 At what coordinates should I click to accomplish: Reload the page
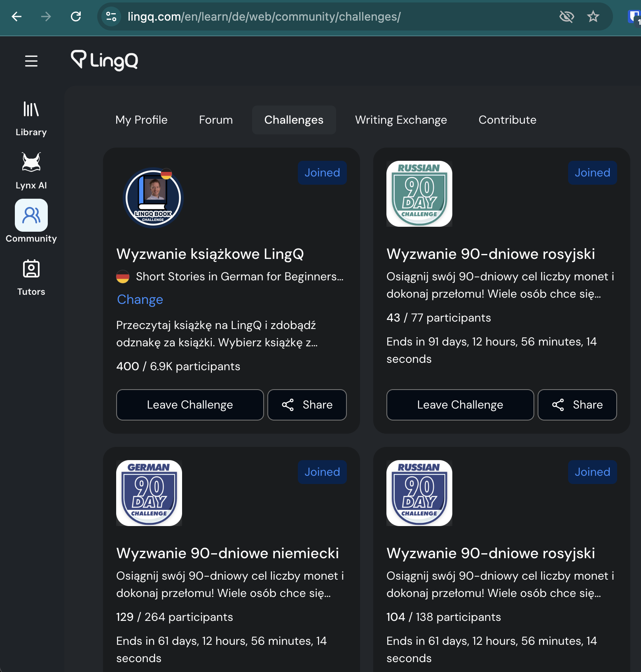[x=76, y=16]
